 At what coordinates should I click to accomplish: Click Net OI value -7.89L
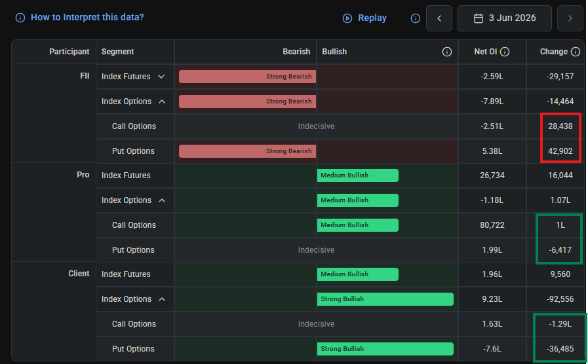(492, 101)
